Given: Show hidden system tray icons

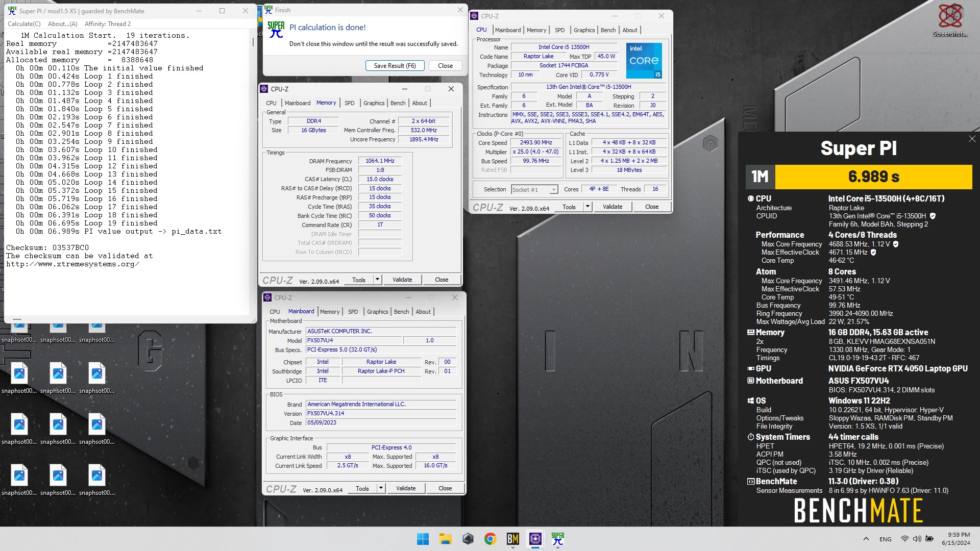Looking at the screenshot, I should [x=866, y=539].
